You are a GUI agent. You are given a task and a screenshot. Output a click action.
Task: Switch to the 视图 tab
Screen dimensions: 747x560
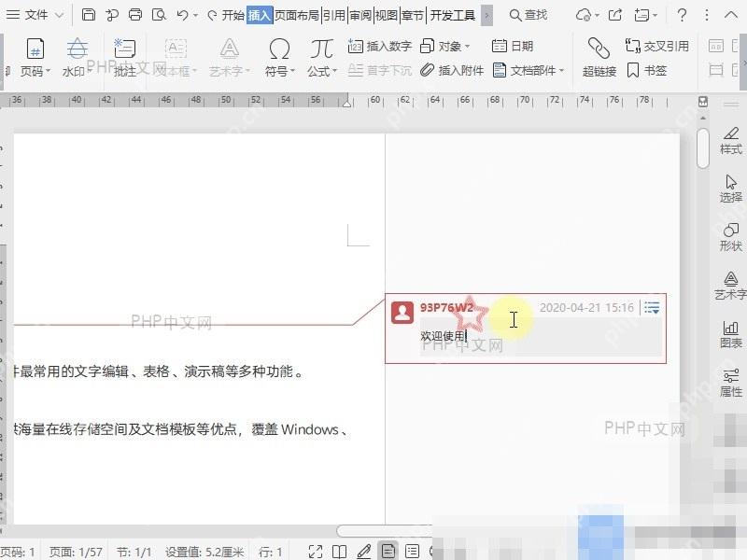point(387,15)
